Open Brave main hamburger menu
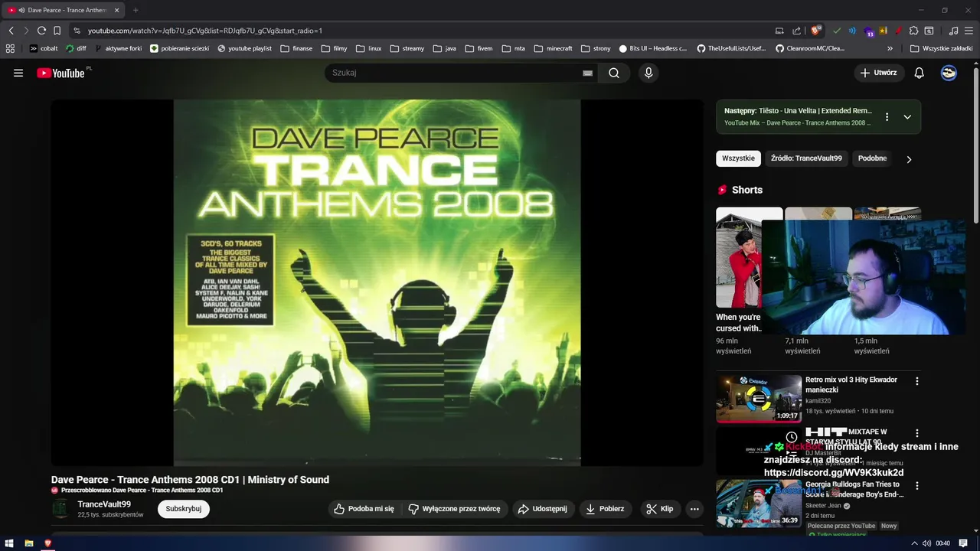The height and width of the screenshot is (551, 980). click(x=969, y=31)
